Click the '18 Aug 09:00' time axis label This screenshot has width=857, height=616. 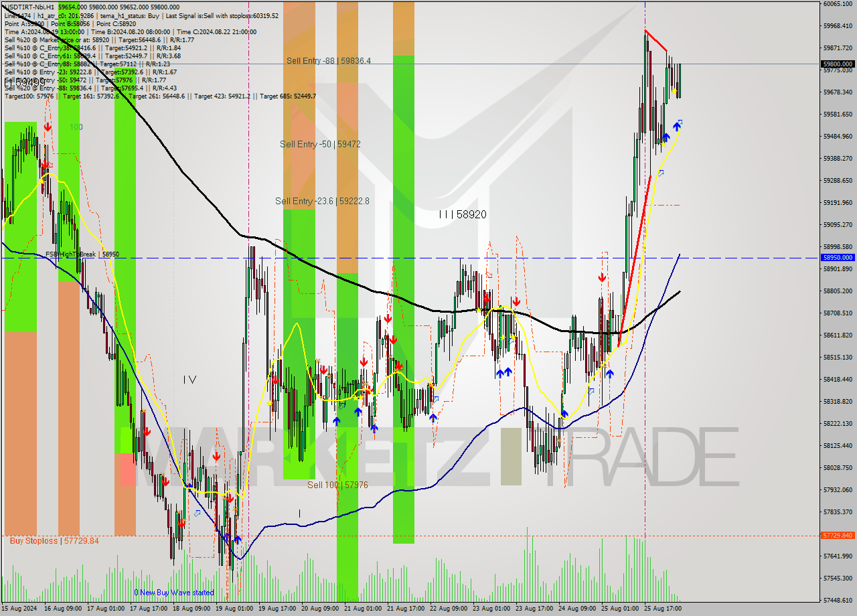coord(191,609)
